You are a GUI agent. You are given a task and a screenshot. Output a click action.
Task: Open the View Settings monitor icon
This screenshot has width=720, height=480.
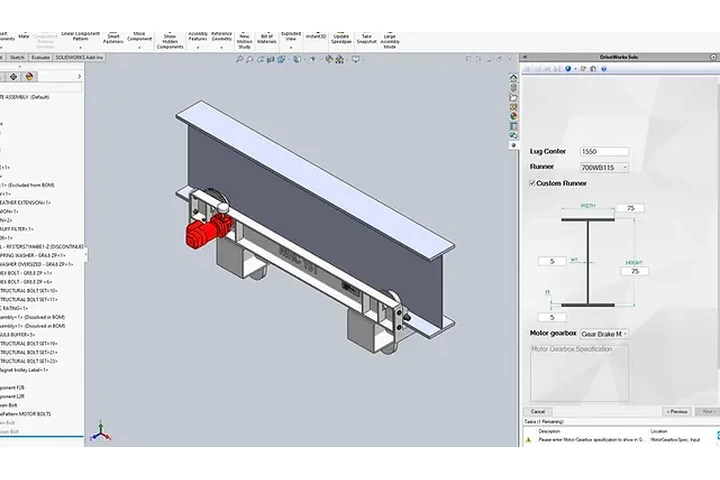355,59
